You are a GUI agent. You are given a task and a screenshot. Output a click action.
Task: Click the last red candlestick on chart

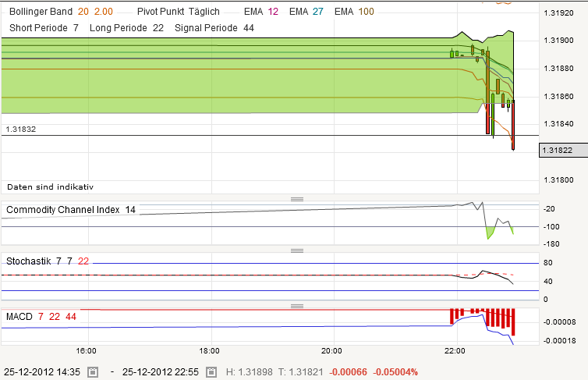coord(513,125)
